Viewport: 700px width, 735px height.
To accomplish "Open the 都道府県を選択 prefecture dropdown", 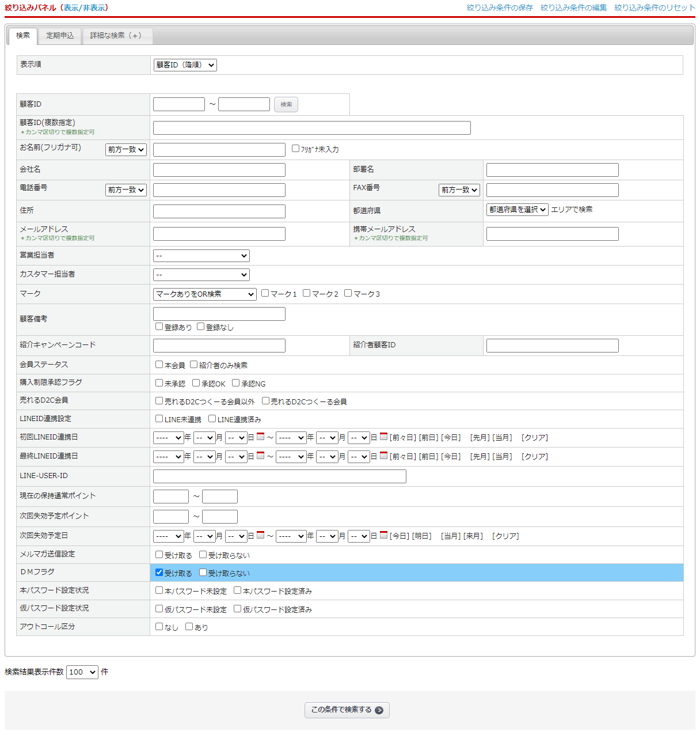I will (x=517, y=210).
